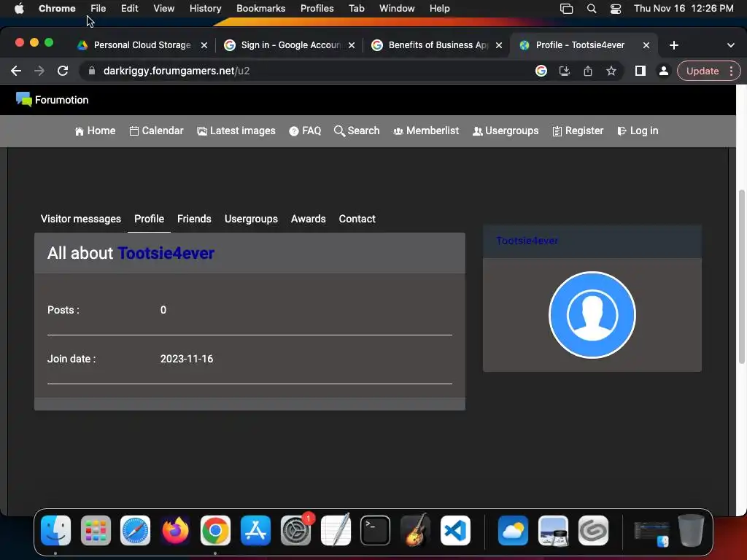
Task: Open Control Center in menu bar
Action: (x=615, y=9)
